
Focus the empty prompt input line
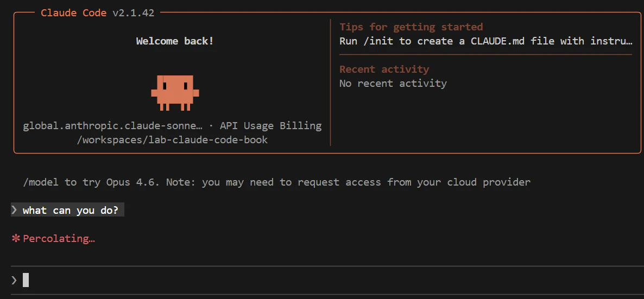pos(327,280)
